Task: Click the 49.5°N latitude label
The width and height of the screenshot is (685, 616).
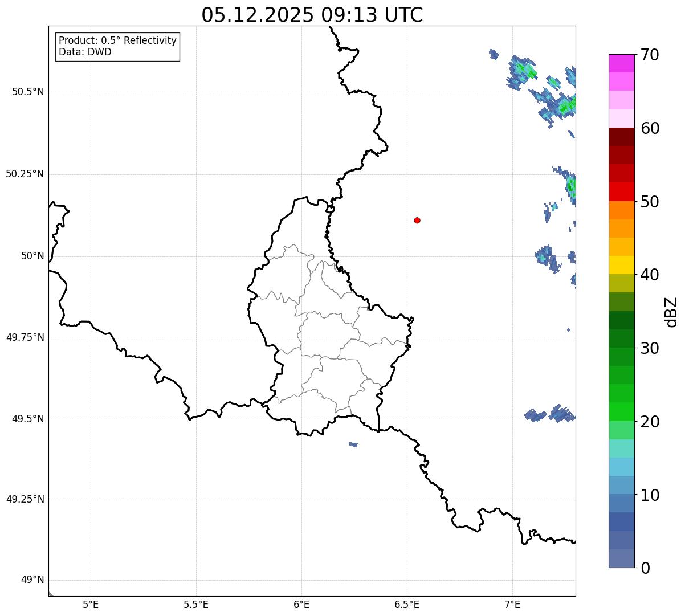Action: (27, 419)
